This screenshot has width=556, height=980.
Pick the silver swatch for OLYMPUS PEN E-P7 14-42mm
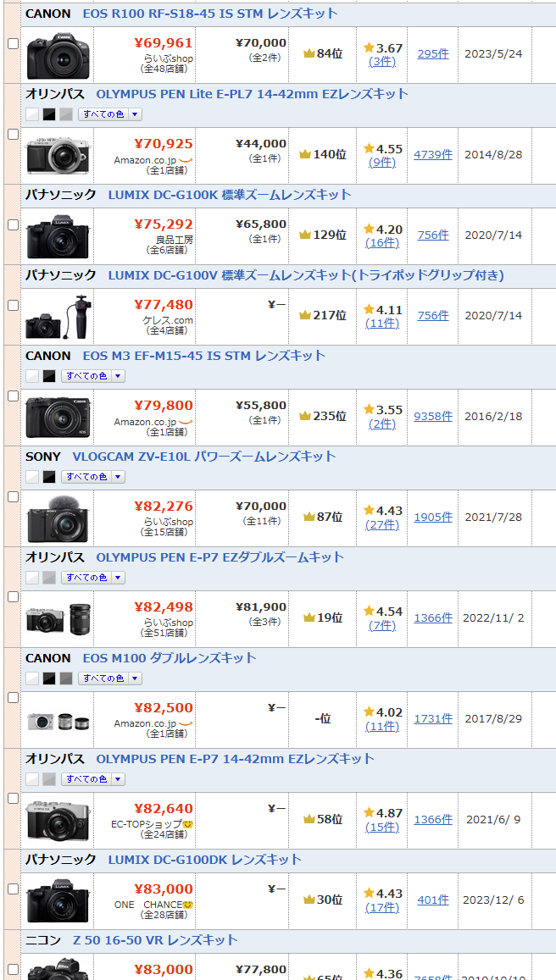coord(49,779)
